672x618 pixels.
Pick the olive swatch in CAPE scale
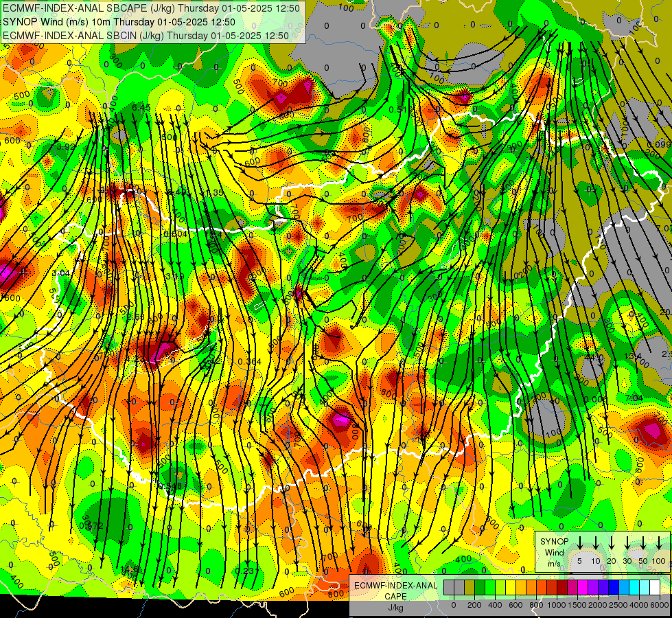pos(470,588)
